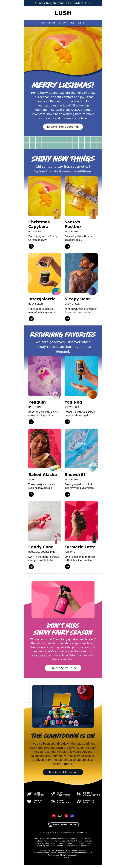Viewport: 126px width, 868px height.
Task: Click the Download the Lush App button
Action: pos(63,824)
